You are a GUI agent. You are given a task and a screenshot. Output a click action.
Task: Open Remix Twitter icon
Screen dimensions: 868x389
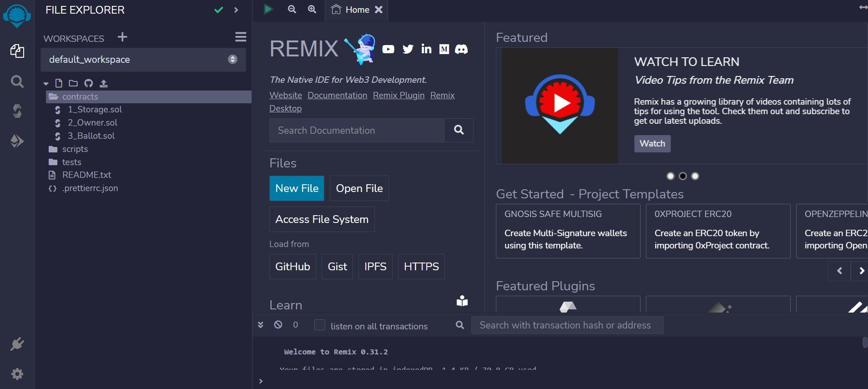408,49
